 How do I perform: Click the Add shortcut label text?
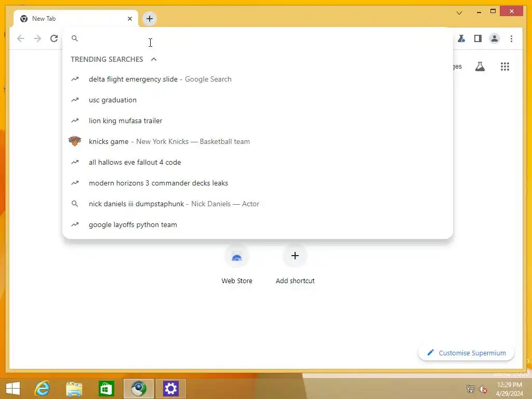click(295, 281)
